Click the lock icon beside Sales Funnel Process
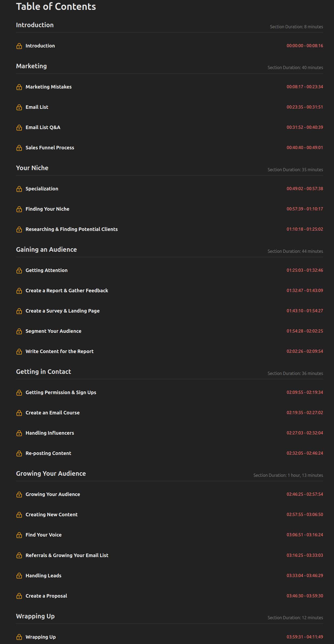334x644 pixels. tap(19, 148)
